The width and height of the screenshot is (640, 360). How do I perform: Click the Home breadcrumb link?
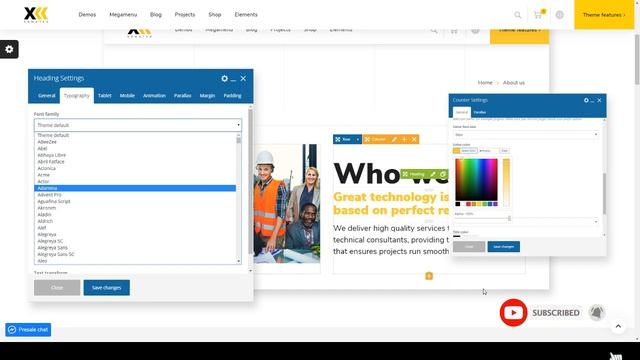click(x=485, y=82)
